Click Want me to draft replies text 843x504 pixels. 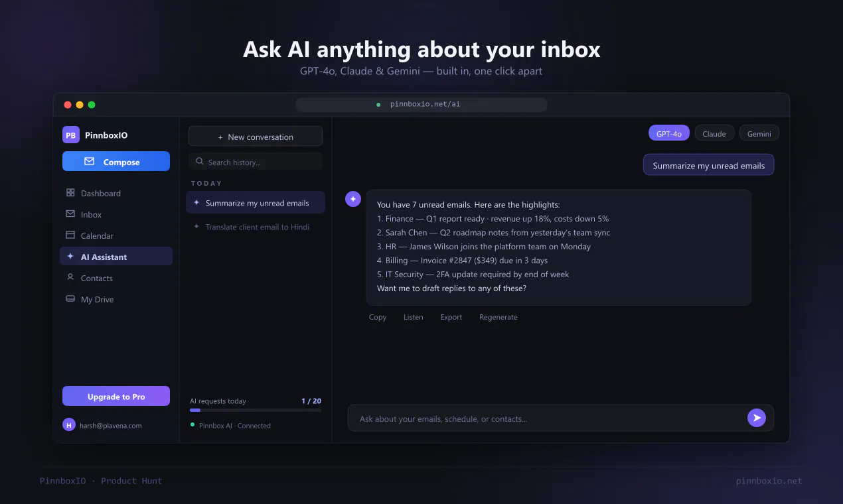click(451, 288)
